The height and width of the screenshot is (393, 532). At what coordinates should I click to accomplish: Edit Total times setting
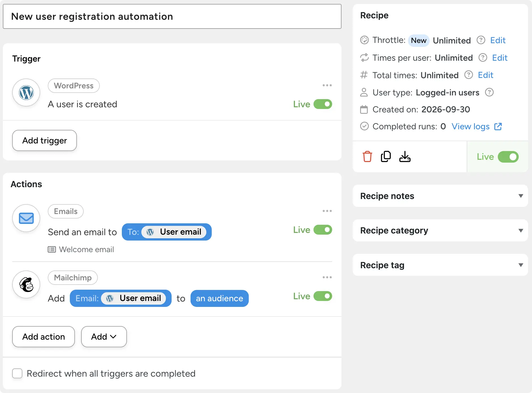click(x=486, y=75)
